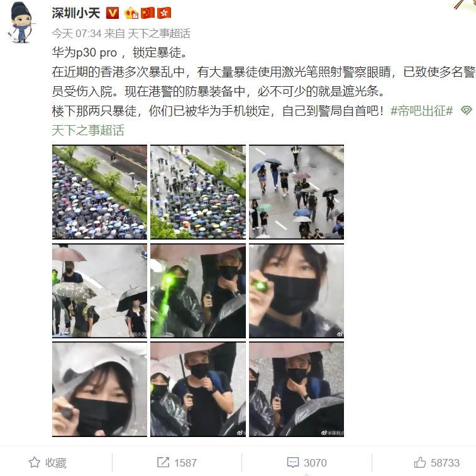
Task: Click the Hong Kong flag badge icon
Action: pos(164,13)
